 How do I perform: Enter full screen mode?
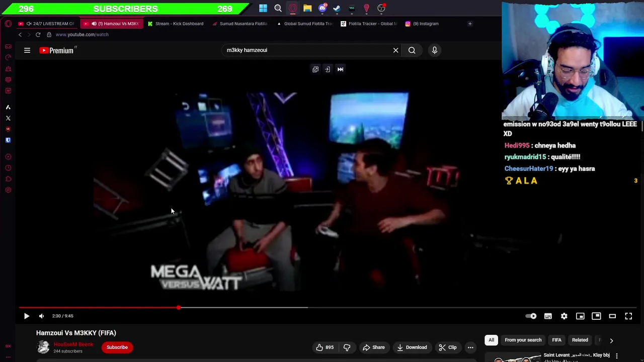click(x=628, y=316)
